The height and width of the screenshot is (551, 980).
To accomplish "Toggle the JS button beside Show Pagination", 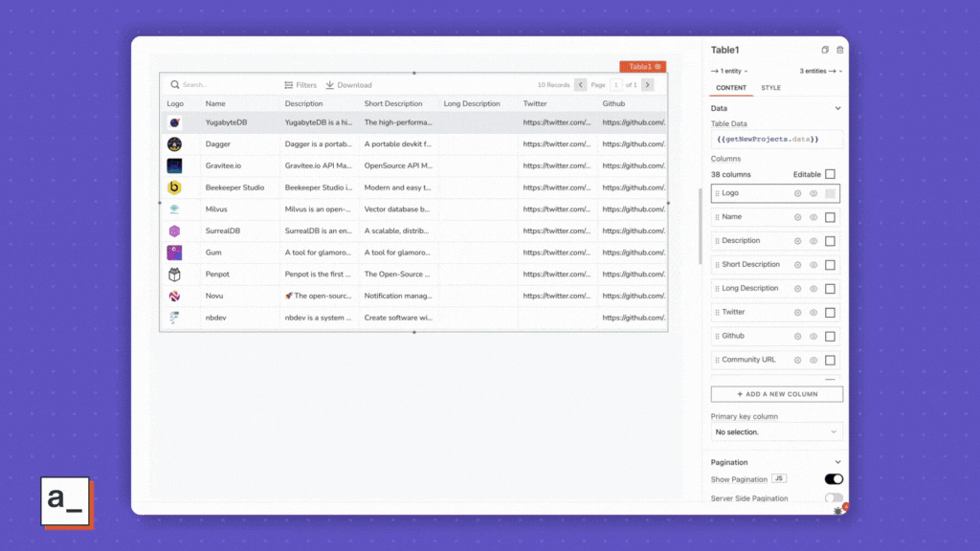I will pyautogui.click(x=779, y=478).
